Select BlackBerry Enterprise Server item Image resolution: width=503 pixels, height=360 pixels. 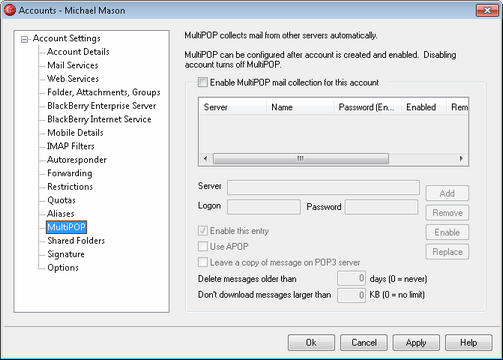(102, 106)
